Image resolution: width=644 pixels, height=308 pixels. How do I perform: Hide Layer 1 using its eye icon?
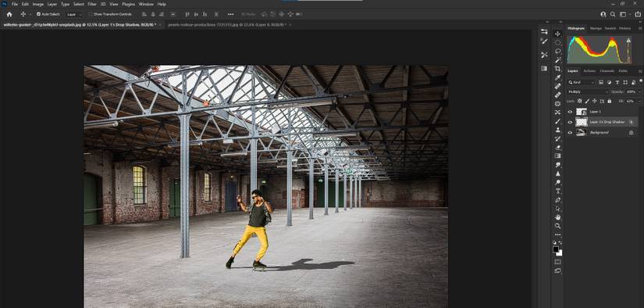point(570,112)
